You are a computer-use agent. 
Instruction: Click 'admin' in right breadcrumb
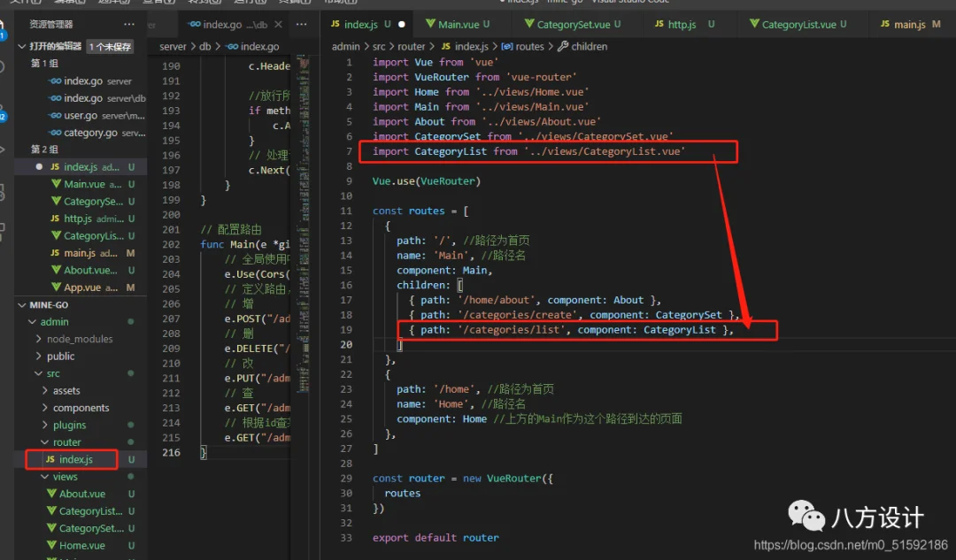346,46
